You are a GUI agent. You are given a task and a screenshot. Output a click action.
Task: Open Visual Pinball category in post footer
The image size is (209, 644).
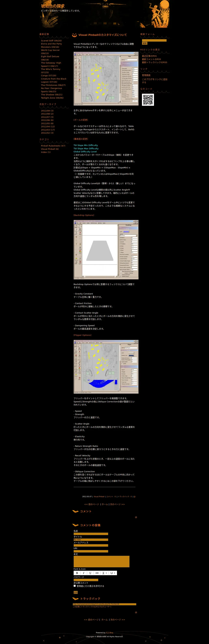[99, 497]
